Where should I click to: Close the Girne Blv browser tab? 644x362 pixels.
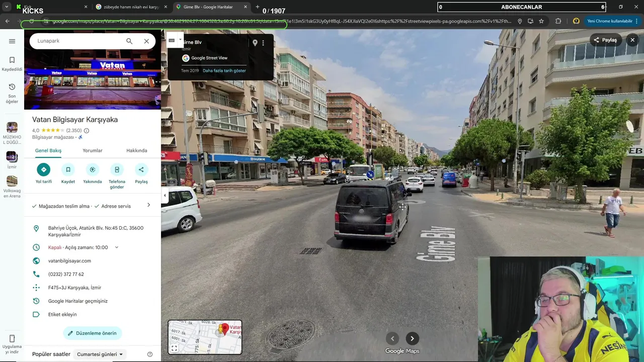coord(246,7)
